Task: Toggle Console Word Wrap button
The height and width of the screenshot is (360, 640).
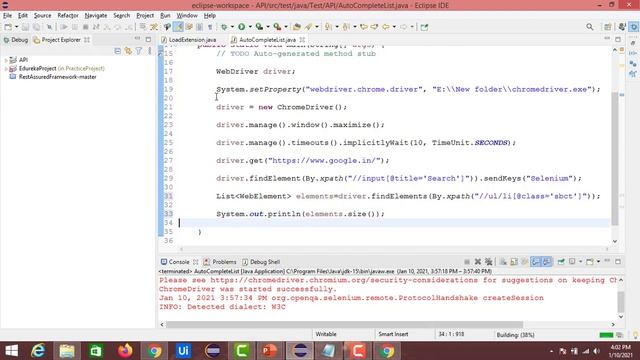Action: (524, 262)
